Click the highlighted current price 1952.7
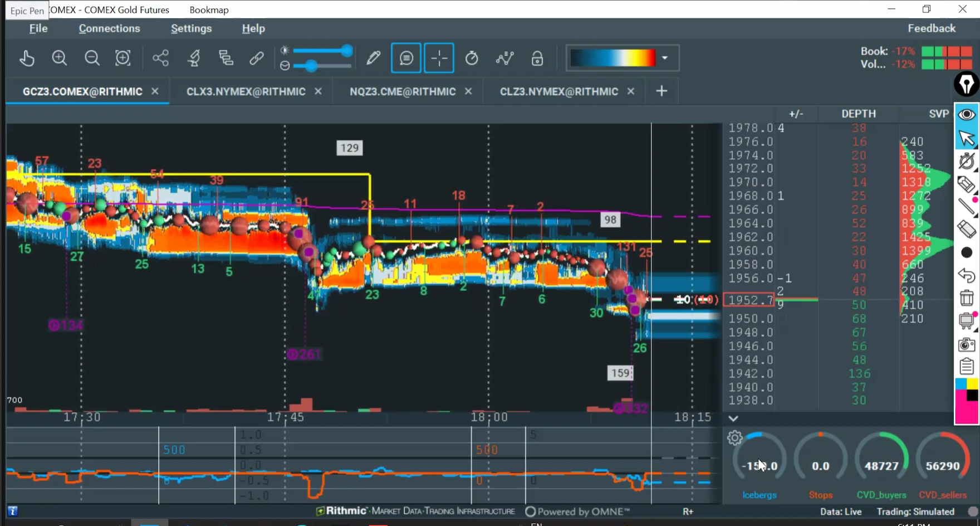The width and height of the screenshot is (980, 526). pyautogui.click(x=749, y=300)
